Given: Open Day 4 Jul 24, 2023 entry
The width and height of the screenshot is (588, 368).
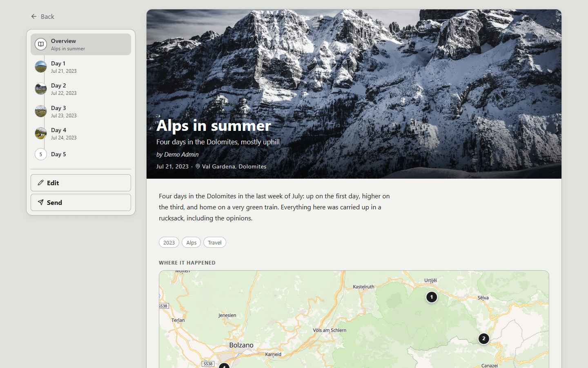Looking at the screenshot, I should point(81,133).
